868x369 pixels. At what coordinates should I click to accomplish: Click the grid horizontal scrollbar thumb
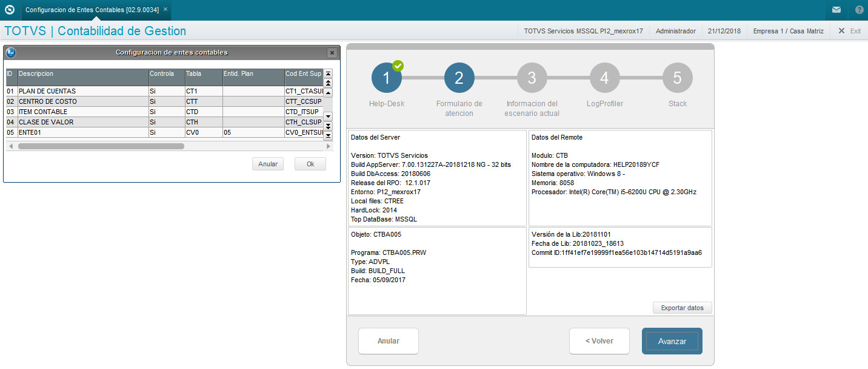click(101, 146)
